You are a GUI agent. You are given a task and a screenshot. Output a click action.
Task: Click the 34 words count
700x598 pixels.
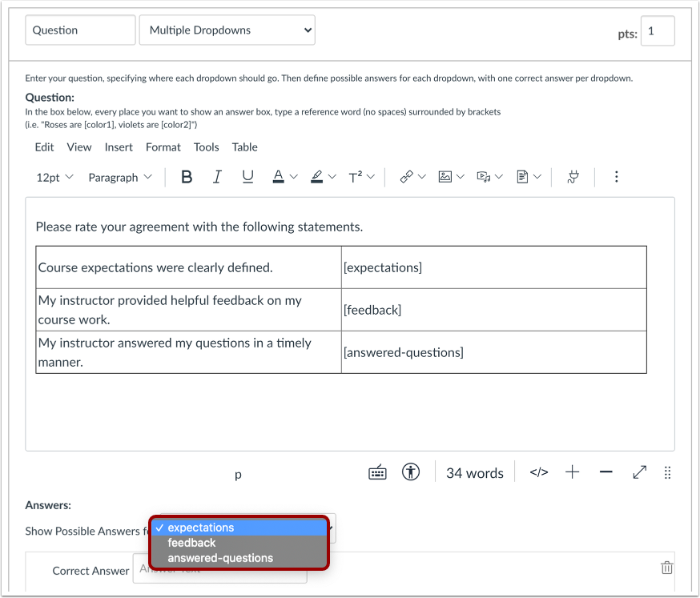coord(475,473)
